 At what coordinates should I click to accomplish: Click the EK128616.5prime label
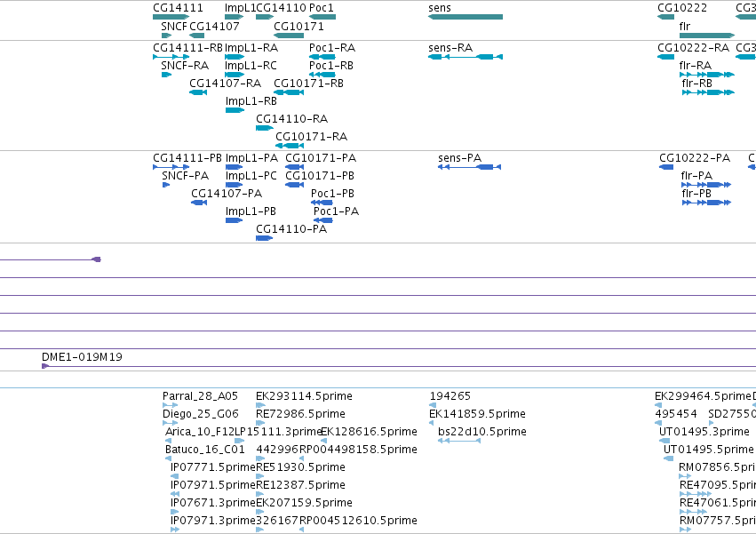[x=369, y=432]
